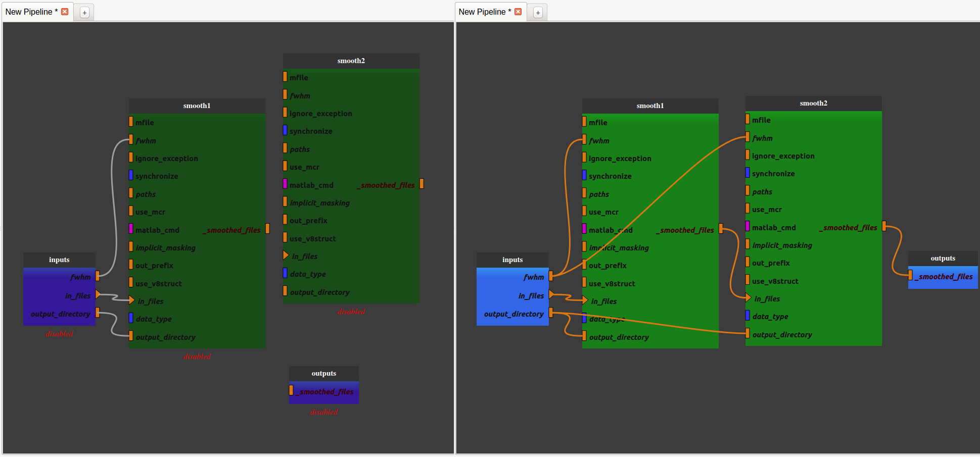The height and width of the screenshot is (457, 980).
Task: Click blue synchronize plug on left smooth2
Action: [x=285, y=130]
